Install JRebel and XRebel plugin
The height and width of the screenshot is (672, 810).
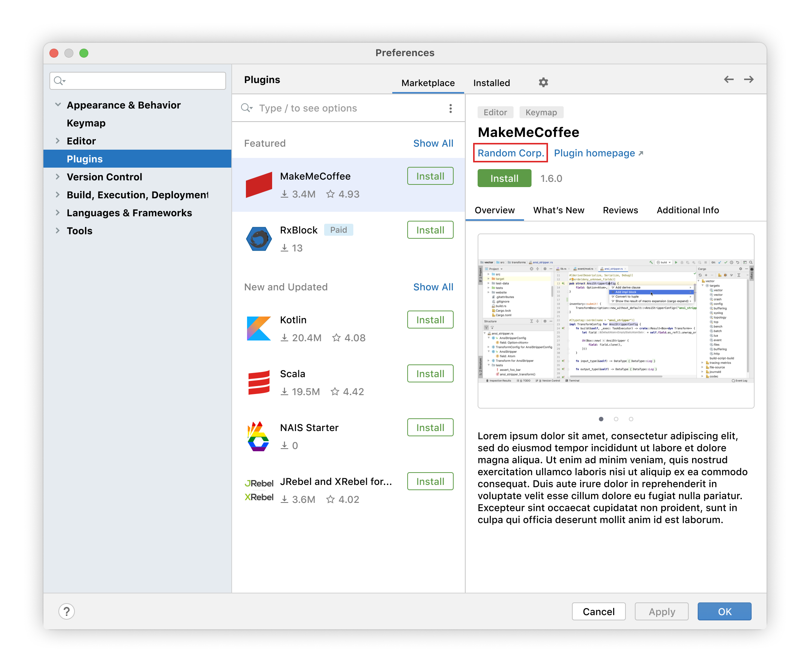click(430, 482)
